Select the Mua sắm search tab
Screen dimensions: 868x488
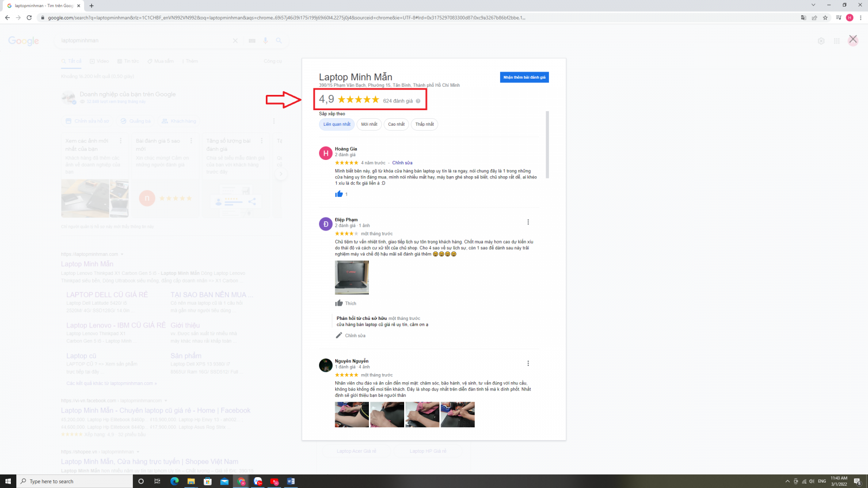pyautogui.click(x=161, y=61)
